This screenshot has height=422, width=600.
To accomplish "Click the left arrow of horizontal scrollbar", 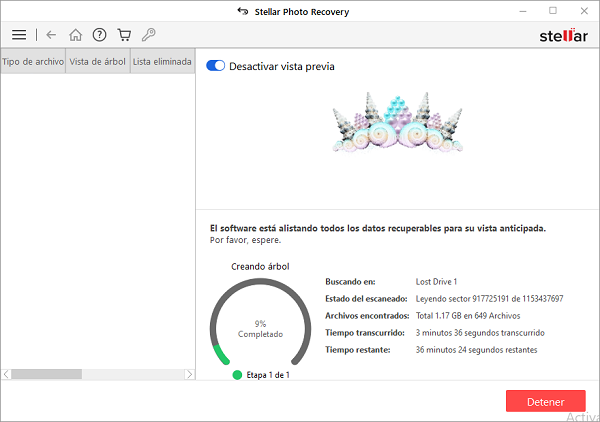I will coord(6,374).
